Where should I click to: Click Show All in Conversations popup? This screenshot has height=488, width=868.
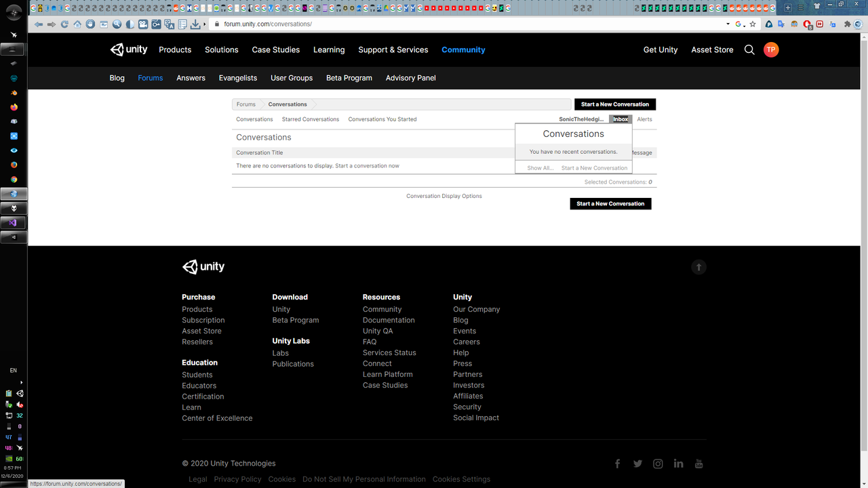[540, 168]
